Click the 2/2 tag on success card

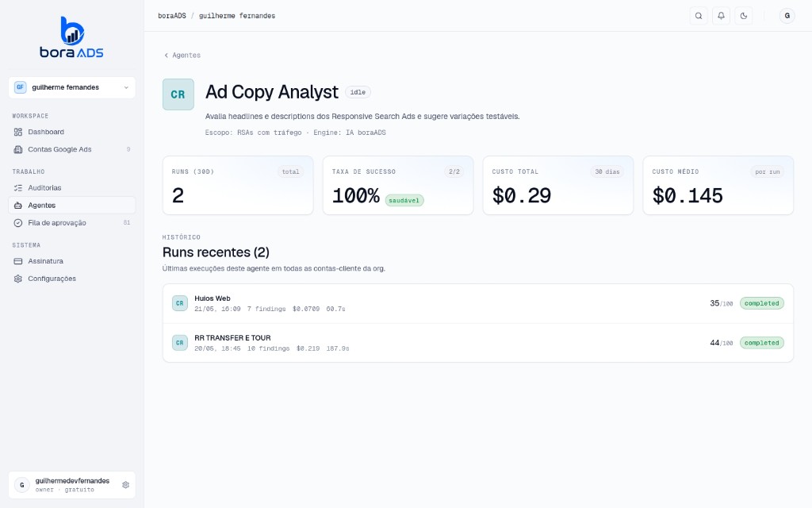click(x=454, y=172)
